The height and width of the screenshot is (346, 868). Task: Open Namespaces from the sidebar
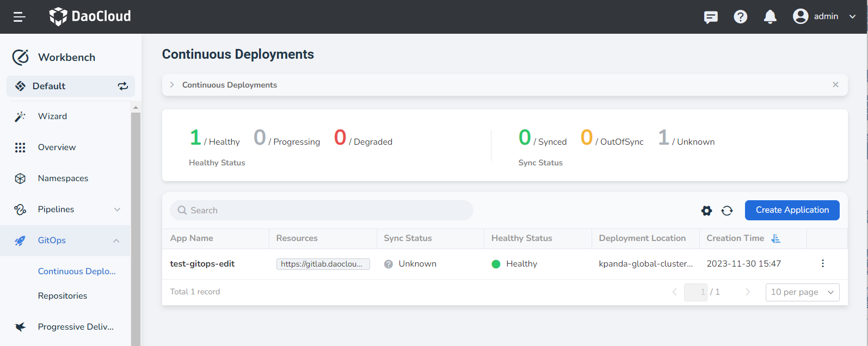63,178
